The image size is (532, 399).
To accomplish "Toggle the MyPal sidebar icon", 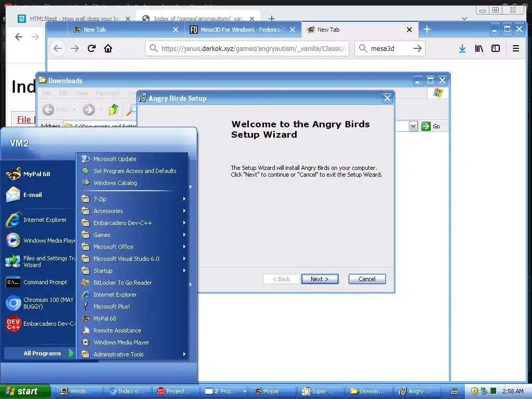I will 496,48.
